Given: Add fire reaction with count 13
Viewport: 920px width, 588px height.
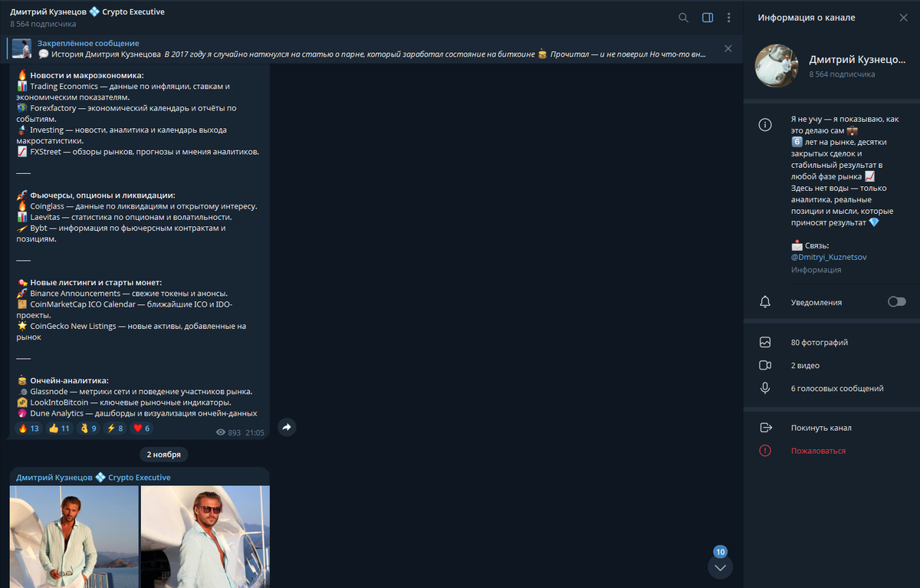Looking at the screenshot, I should pos(28,429).
